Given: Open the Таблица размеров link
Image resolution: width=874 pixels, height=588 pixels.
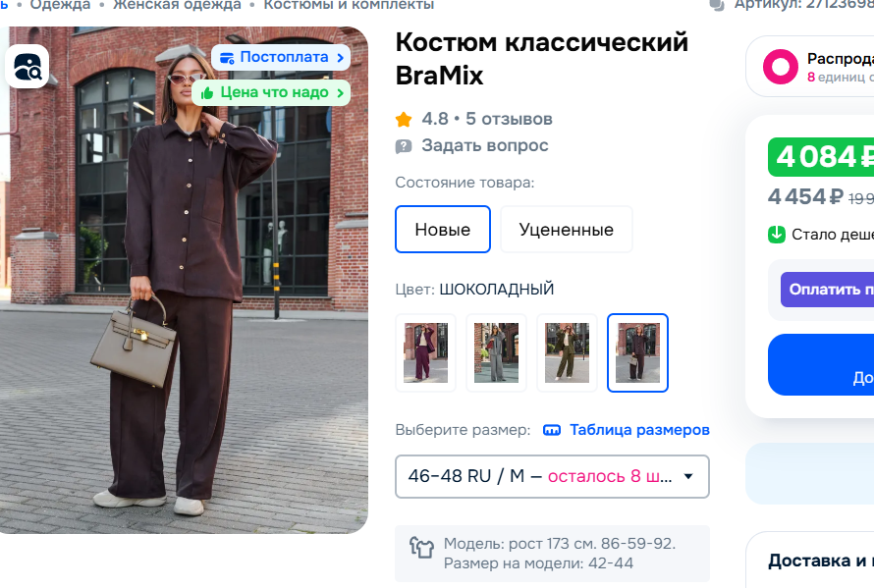Looking at the screenshot, I should click(639, 430).
